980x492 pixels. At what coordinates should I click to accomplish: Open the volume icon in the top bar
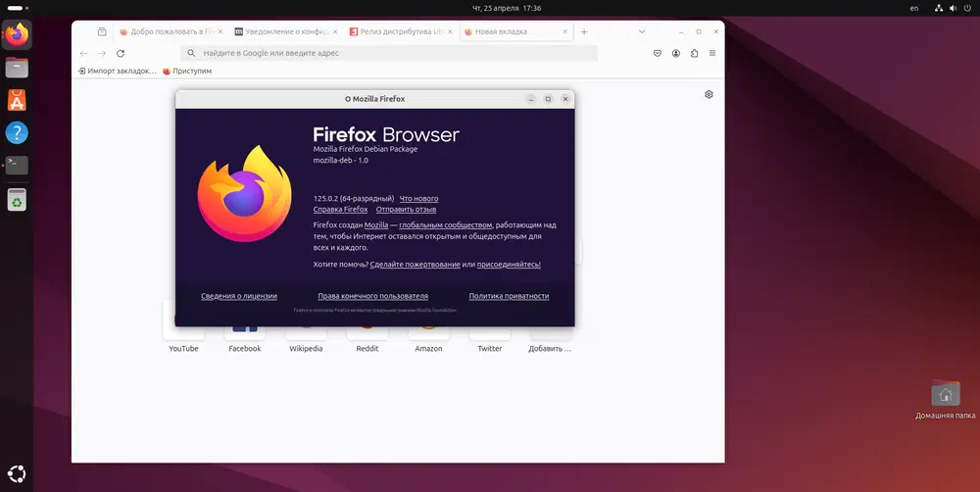tap(954, 8)
